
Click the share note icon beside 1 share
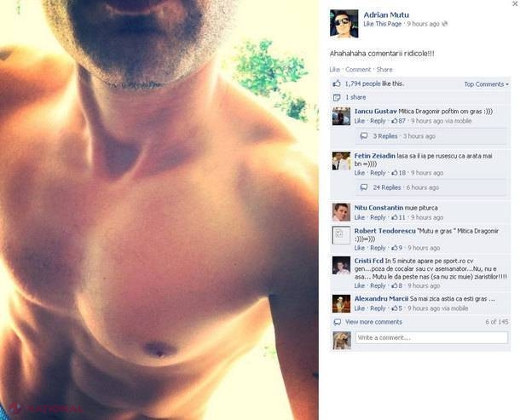pyautogui.click(x=337, y=97)
